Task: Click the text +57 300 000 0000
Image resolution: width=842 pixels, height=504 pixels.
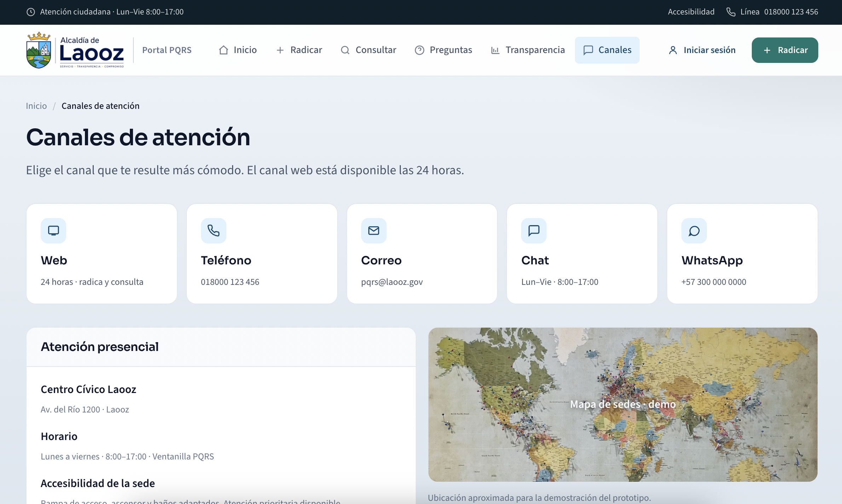Action: (x=714, y=282)
